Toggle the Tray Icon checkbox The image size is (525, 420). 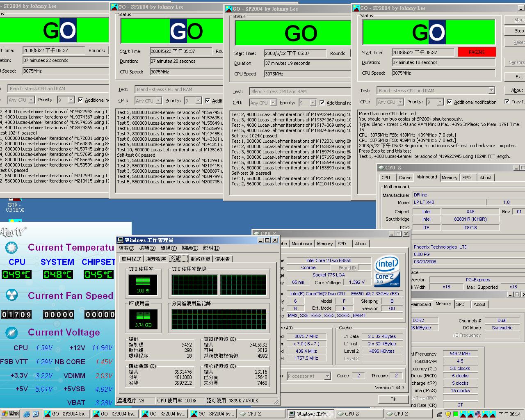507,102
